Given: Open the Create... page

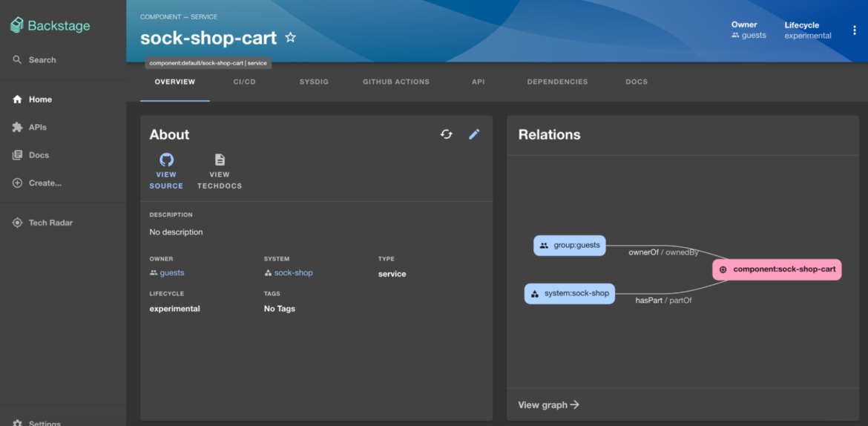Looking at the screenshot, I should (36, 183).
